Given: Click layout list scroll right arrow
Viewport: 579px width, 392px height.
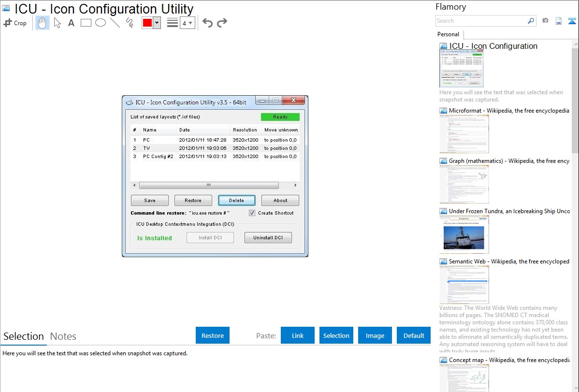Looking at the screenshot, I should click(295, 185).
